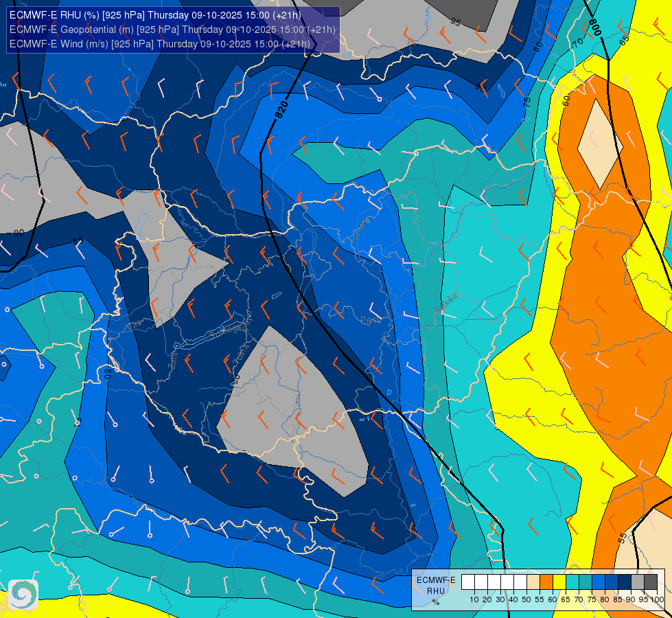Pick the orange 55–60 legend swatch
This screenshot has height=618, width=672.
click(x=546, y=582)
